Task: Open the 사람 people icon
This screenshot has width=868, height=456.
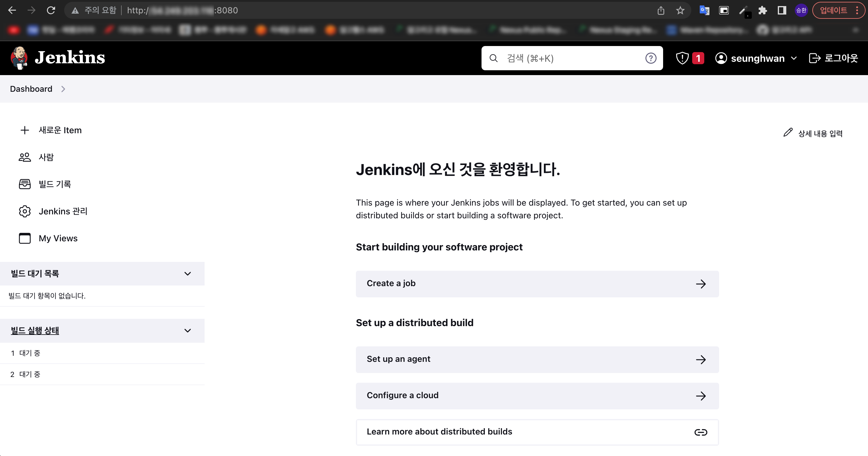Action: coord(25,157)
